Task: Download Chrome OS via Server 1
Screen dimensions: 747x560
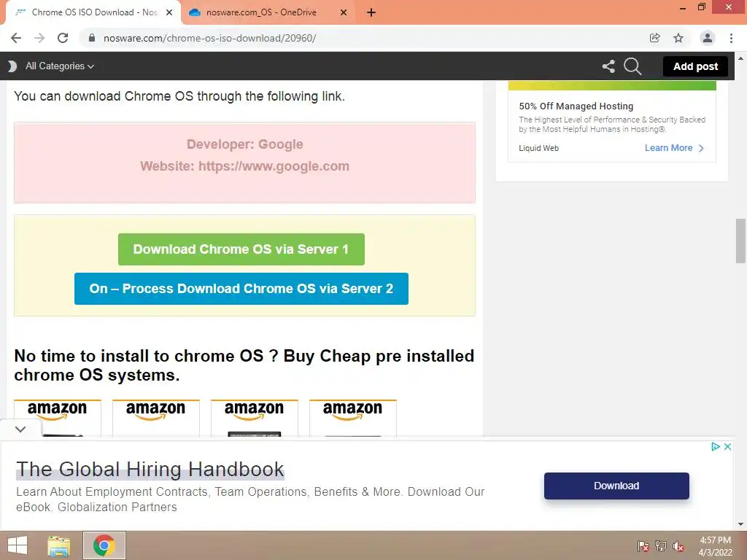Action: (x=241, y=249)
